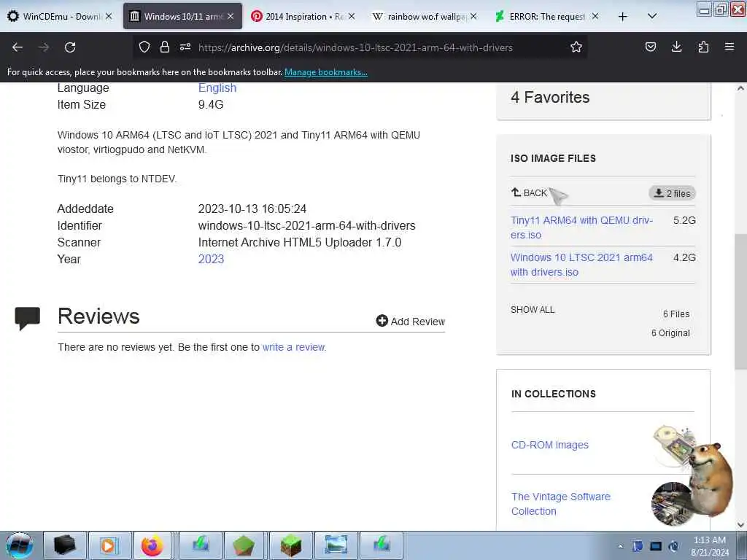This screenshot has height=560, width=747.
Task: Switch to the 2014 Inspiration tab
Action: point(303,16)
